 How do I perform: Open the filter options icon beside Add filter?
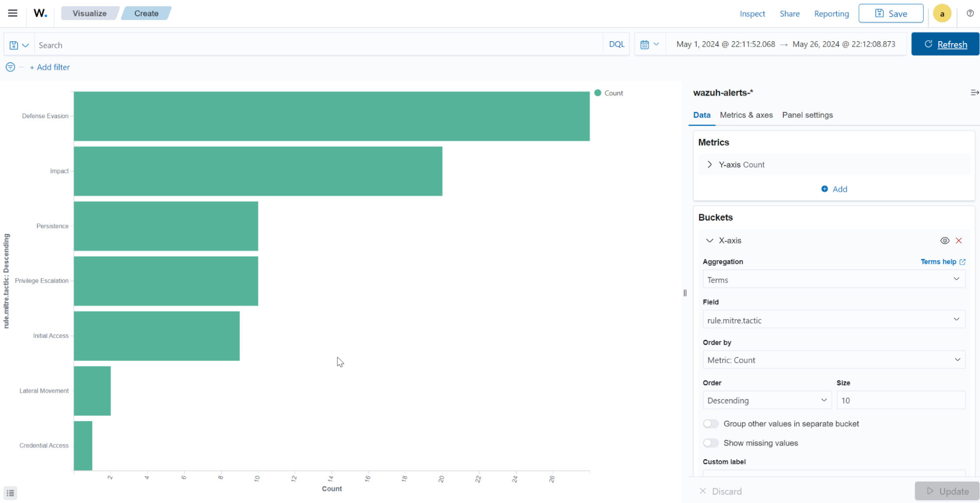coord(10,67)
